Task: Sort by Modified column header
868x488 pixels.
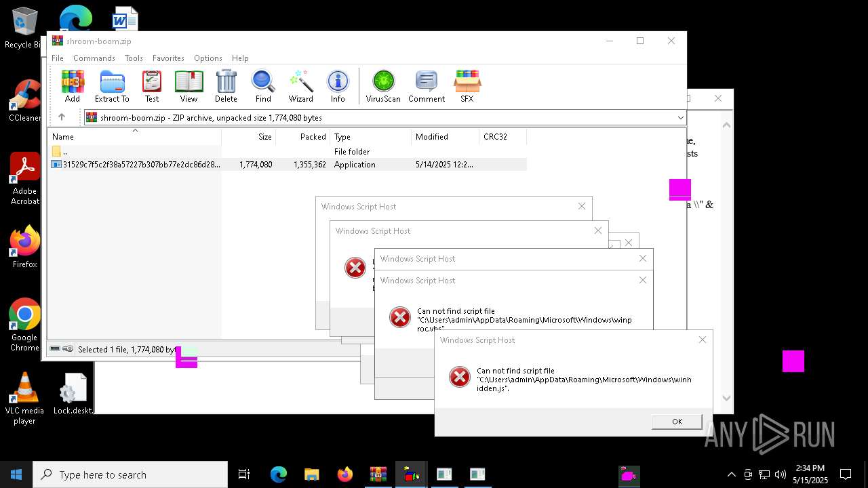Action: [446, 137]
